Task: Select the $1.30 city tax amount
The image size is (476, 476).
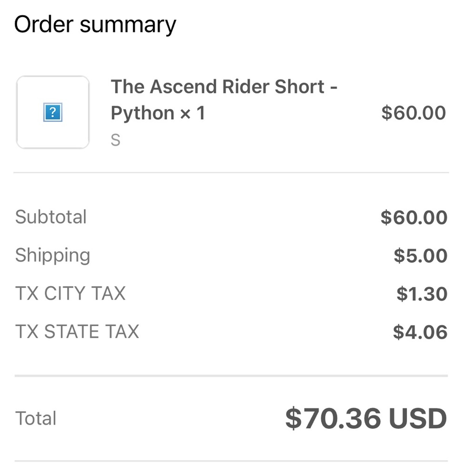Action: (x=422, y=294)
